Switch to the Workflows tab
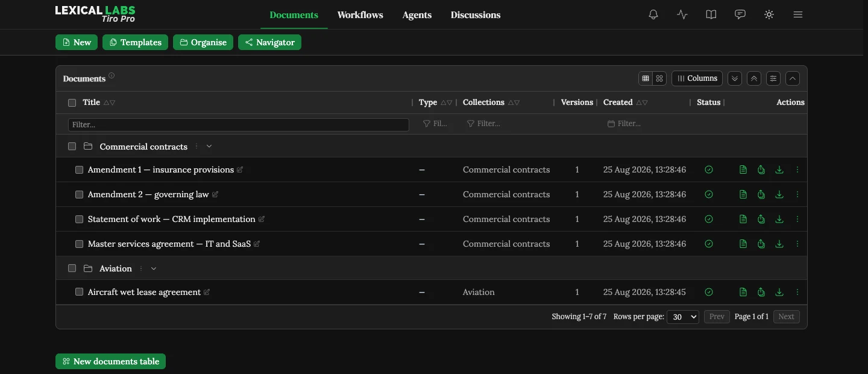 pos(360,15)
